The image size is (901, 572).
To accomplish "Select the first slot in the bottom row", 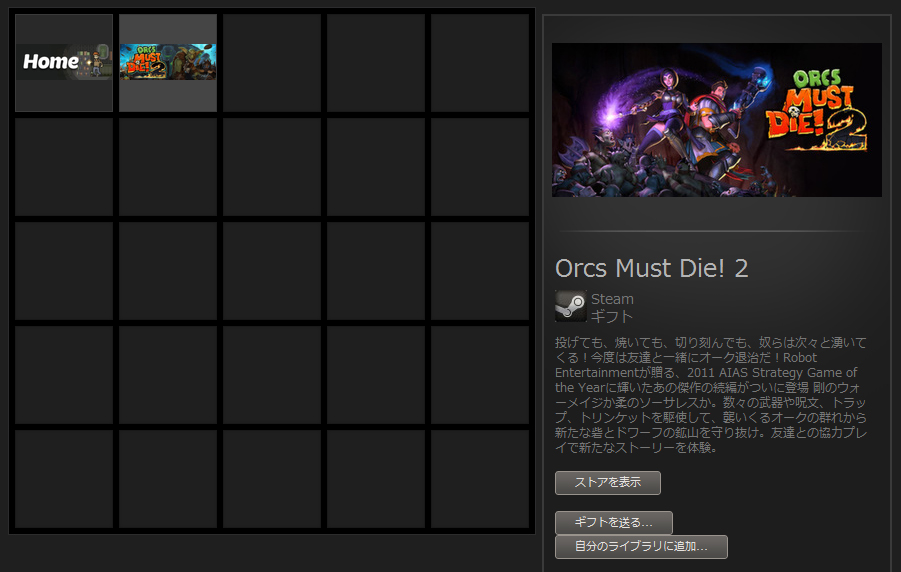I will pyautogui.click(x=64, y=479).
